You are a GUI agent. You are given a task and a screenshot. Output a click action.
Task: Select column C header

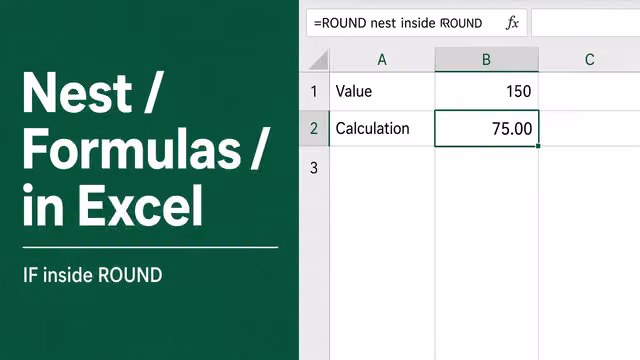[x=589, y=60]
